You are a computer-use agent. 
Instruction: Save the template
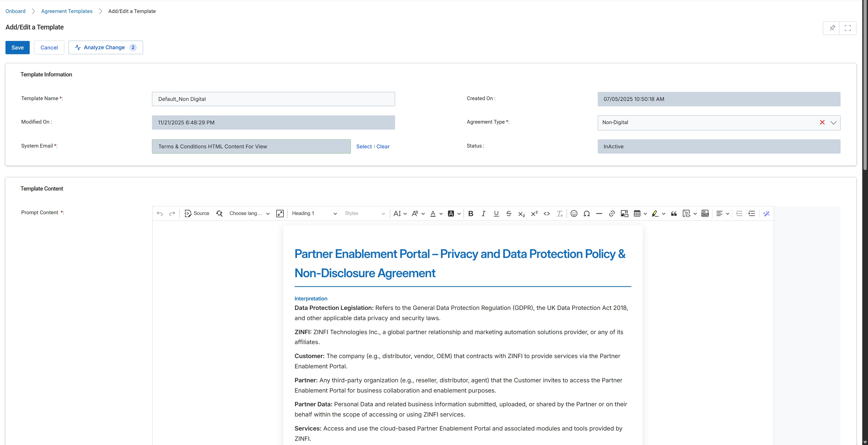click(17, 47)
